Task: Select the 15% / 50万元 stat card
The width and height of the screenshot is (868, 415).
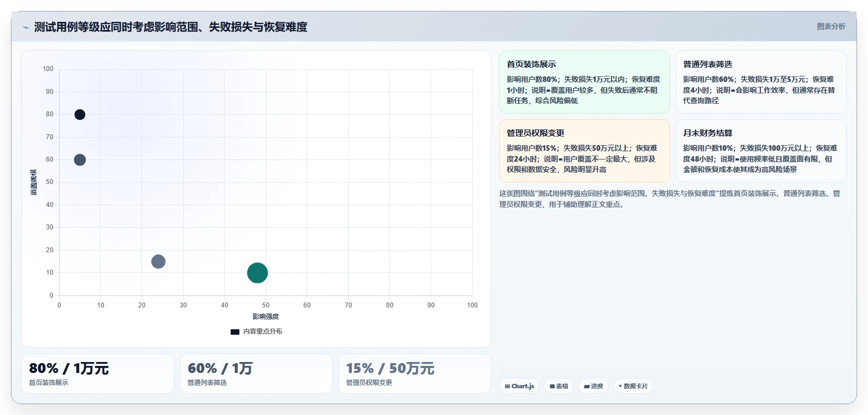Action: 415,373
